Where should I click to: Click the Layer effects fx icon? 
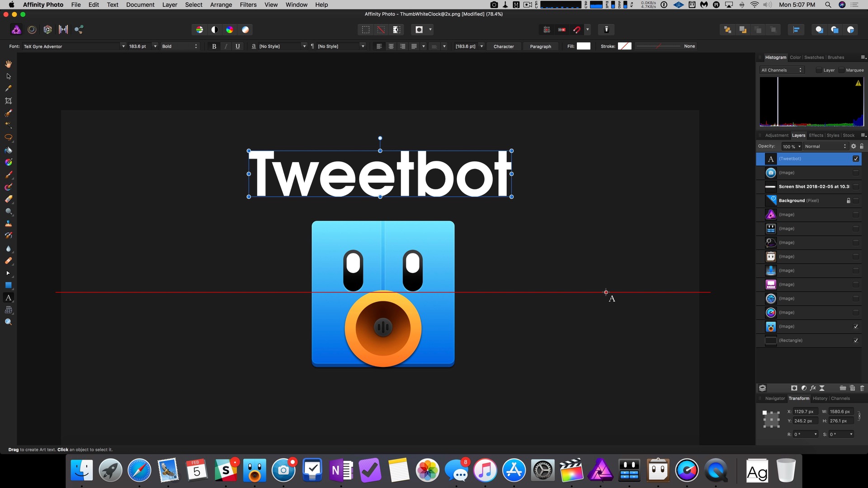(813, 388)
